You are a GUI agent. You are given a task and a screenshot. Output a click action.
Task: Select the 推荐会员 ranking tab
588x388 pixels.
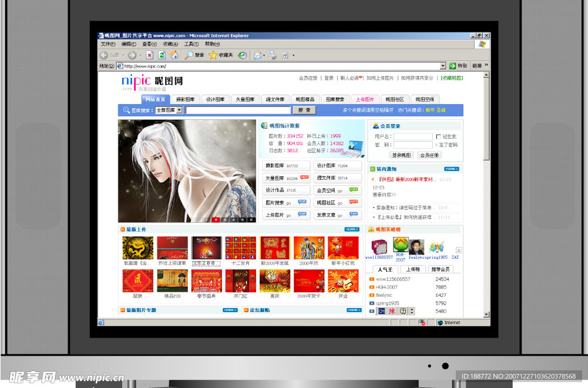pos(440,269)
